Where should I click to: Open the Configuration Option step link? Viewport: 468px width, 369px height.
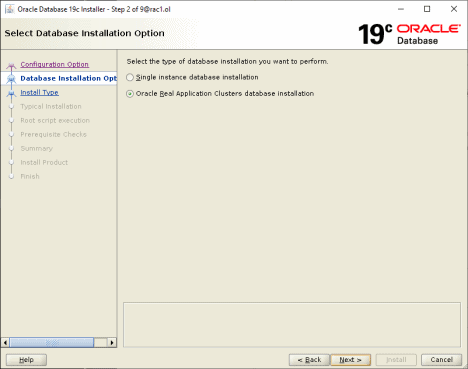click(x=54, y=64)
